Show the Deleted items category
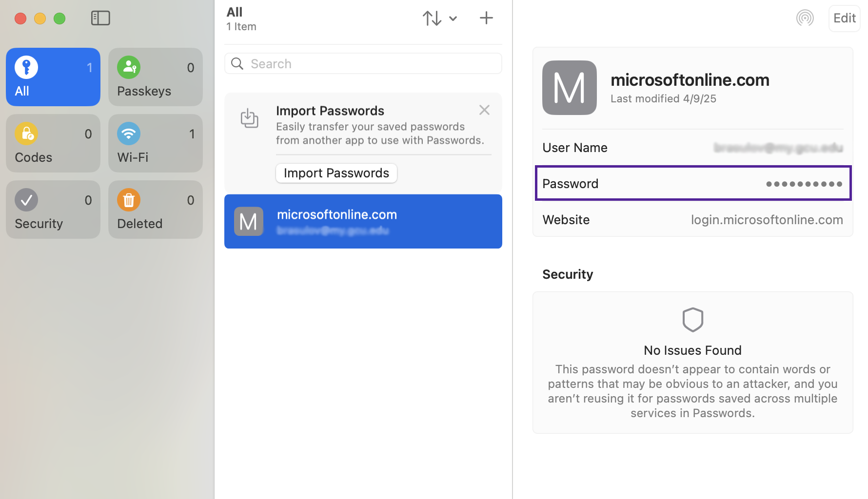This screenshot has width=868, height=499. click(x=156, y=210)
